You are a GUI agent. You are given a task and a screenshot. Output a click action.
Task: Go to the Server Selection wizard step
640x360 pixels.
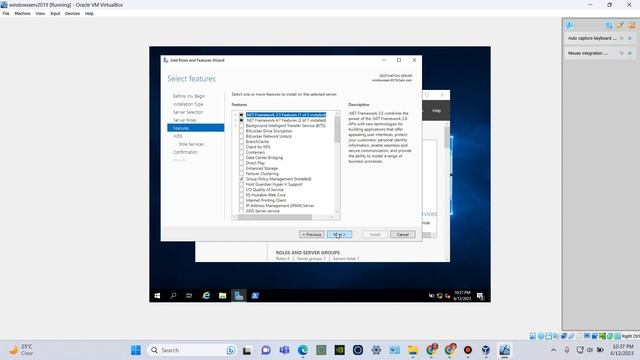click(x=188, y=112)
